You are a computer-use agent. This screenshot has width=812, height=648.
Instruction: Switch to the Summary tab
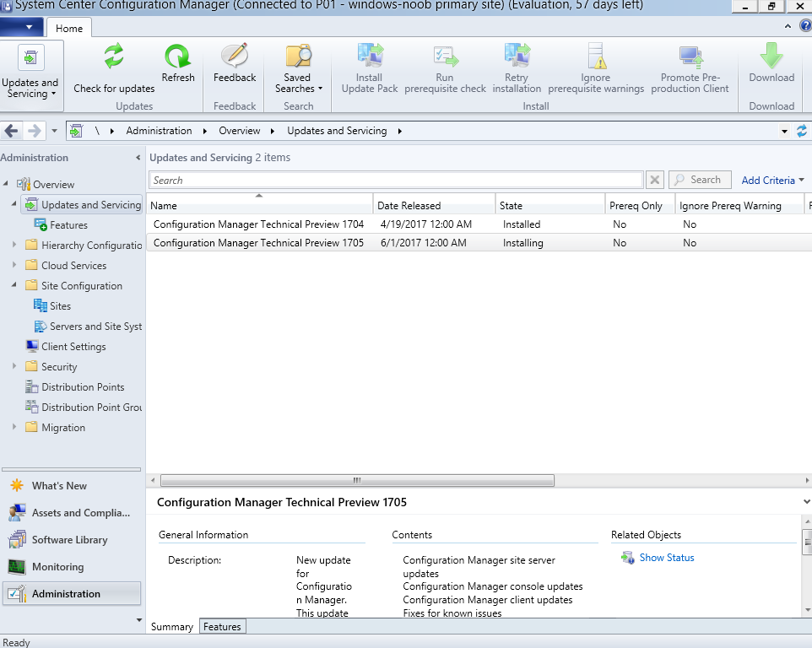click(x=172, y=627)
